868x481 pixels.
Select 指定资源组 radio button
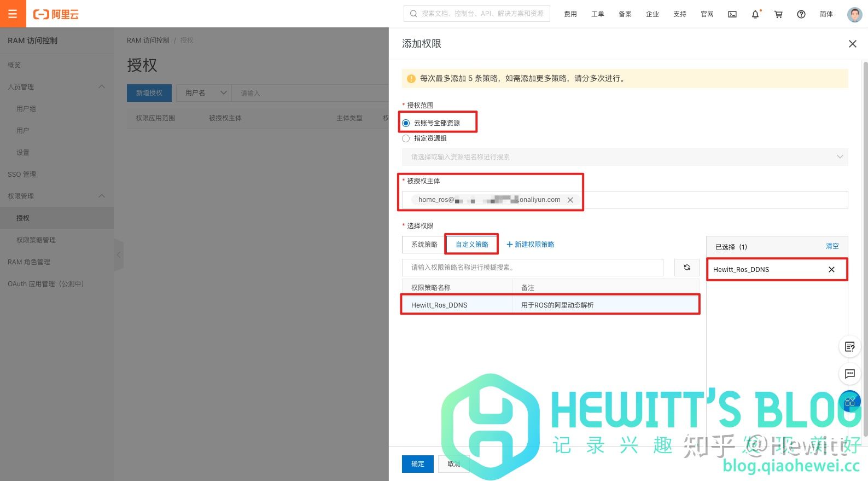(406, 138)
